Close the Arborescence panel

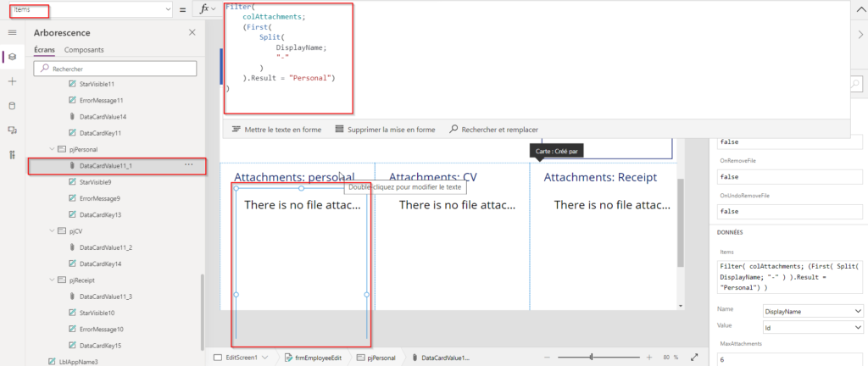tap(192, 32)
